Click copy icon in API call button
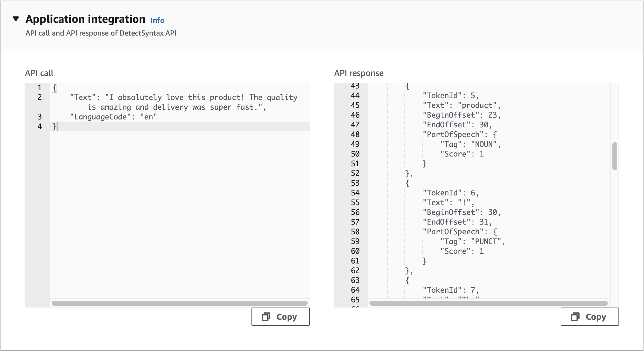644x351 pixels. pyautogui.click(x=266, y=317)
